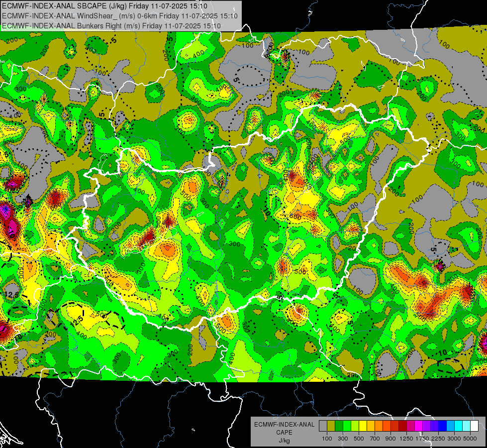Click the ECMWF-INDEX-ANAL legend heading

point(284,425)
